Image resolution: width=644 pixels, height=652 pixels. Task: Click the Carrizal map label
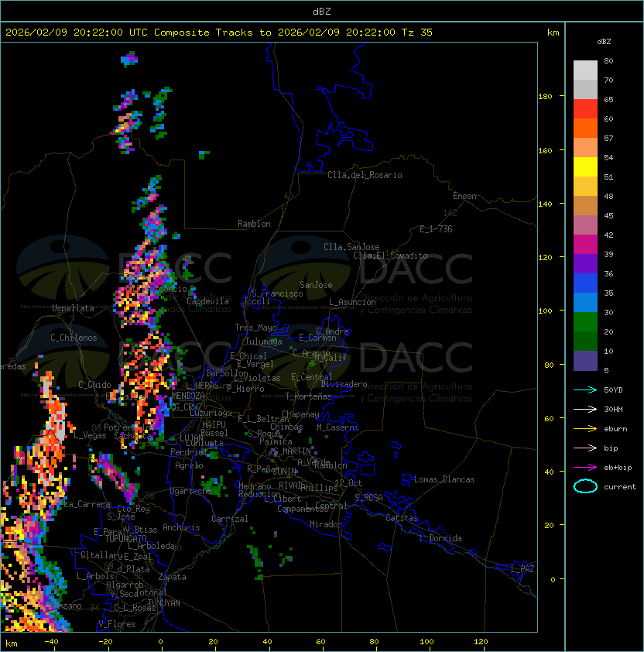click(229, 519)
